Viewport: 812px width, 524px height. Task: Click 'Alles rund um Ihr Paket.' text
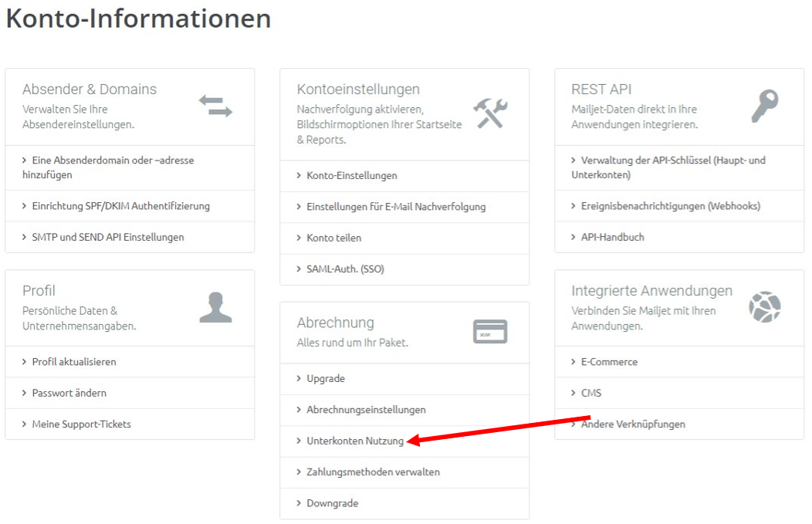pos(353,342)
